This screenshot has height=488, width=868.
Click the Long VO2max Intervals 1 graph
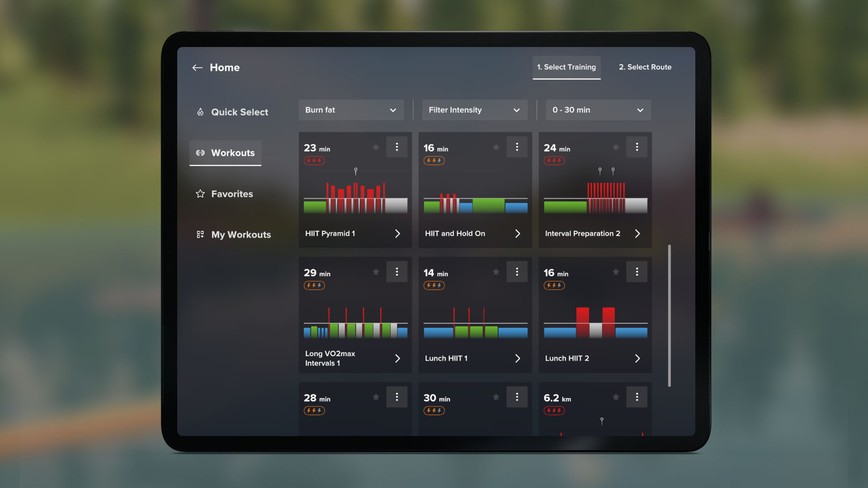point(355,323)
